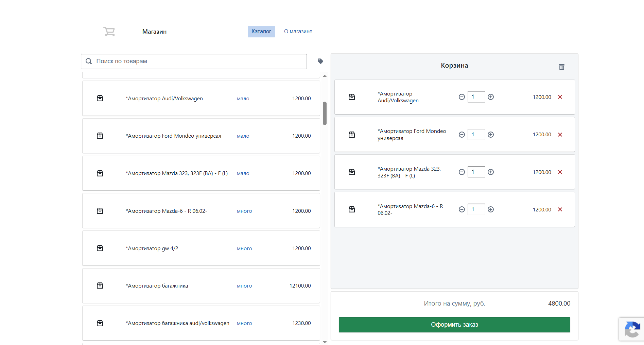Screen dimensions: 644x345
Task: Click box icon of Mazda-6 item in cart
Action: click(x=352, y=209)
